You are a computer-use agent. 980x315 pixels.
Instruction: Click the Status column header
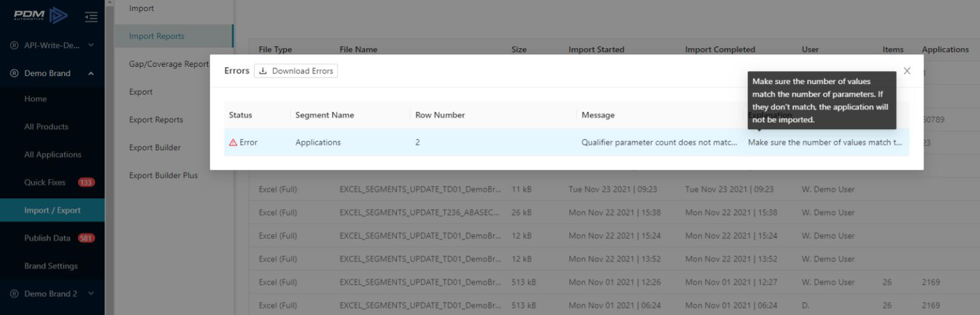[240, 115]
